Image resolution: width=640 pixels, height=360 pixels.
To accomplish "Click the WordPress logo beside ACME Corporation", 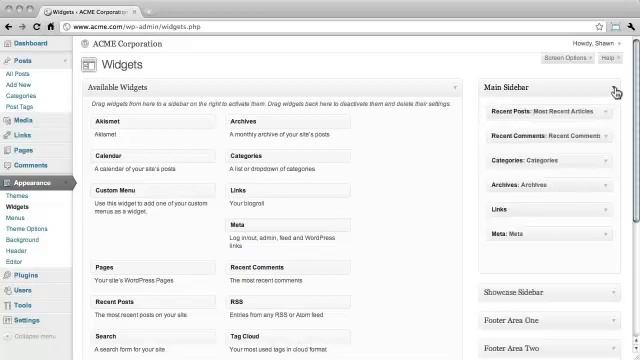I will click(85, 44).
